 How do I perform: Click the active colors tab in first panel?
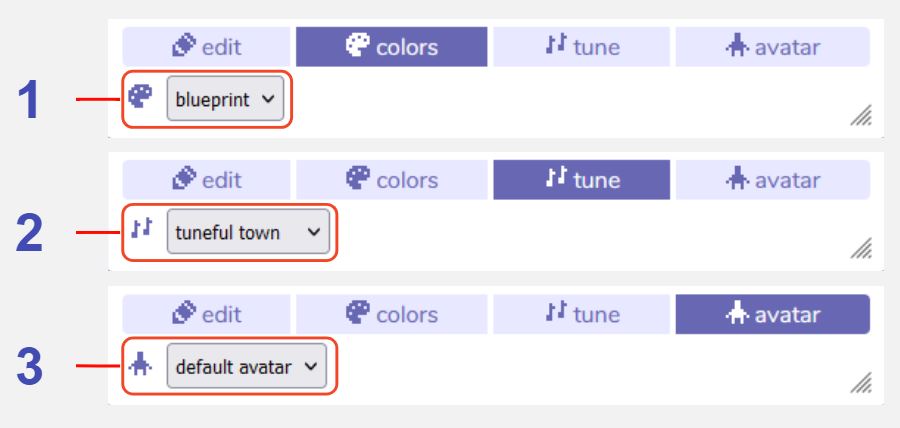click(x=391, y=46)
